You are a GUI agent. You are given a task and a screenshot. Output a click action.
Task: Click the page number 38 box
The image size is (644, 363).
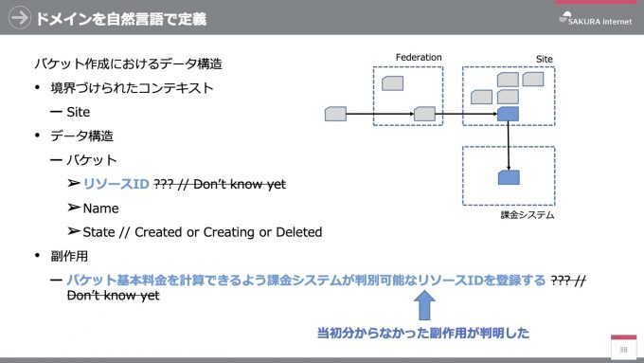point(623,347)
